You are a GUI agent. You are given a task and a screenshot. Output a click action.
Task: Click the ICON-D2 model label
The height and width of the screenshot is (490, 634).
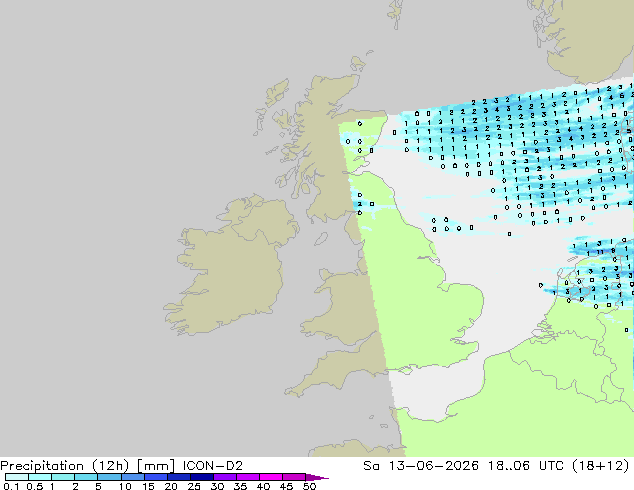[x=212, y=466]
